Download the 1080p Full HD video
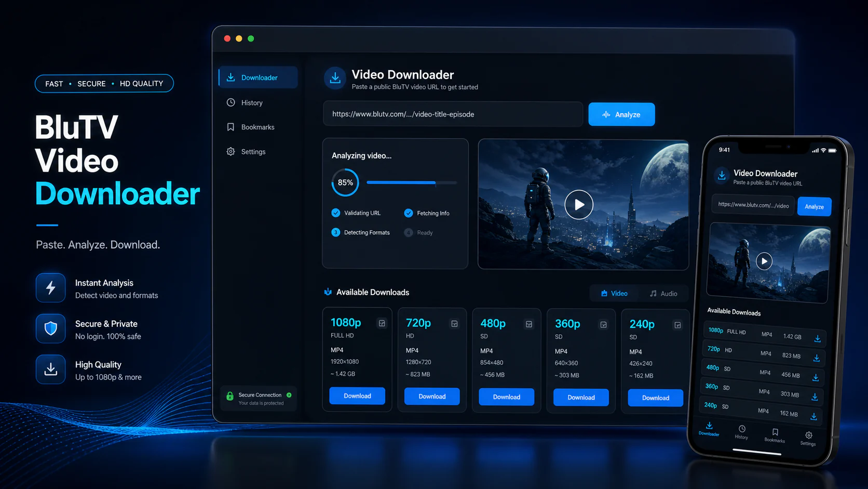The image size is (868, 489). (357, 396)
